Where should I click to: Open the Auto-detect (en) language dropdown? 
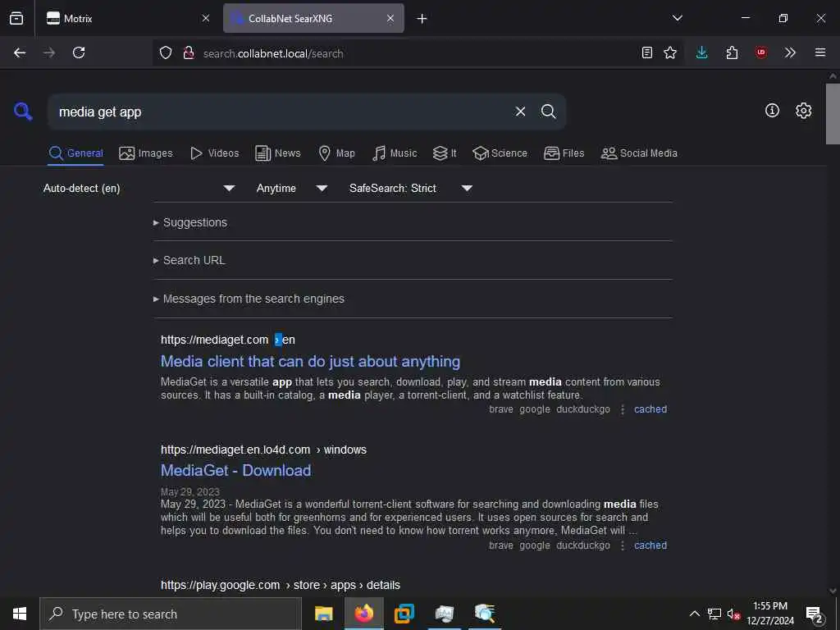coord(139,188)
